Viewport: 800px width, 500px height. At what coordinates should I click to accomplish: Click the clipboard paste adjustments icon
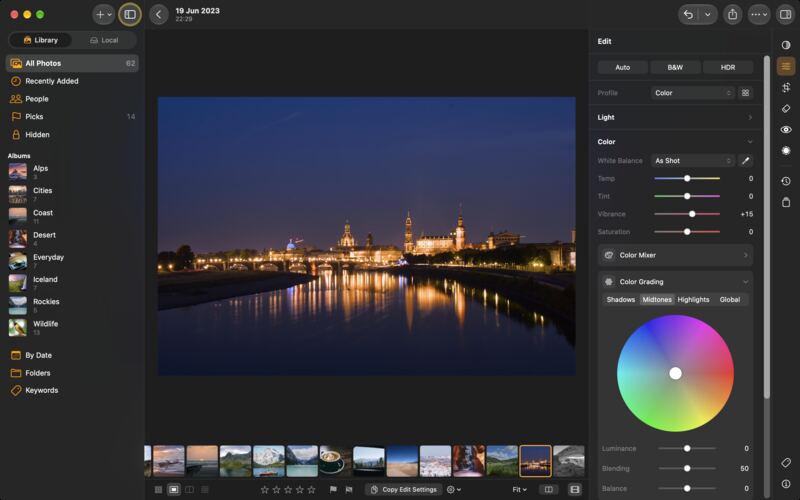[x=786, y=202]
